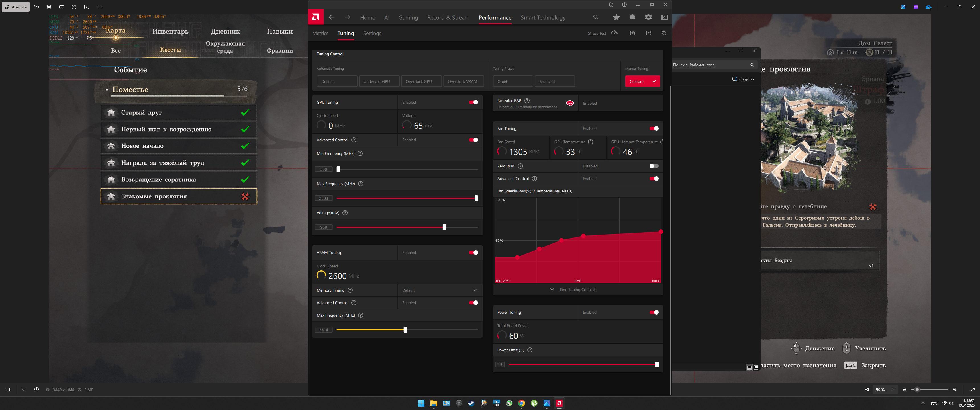The image size is (980, 410).
Task: Click the Stress Test icon
Action: point(614,33)
